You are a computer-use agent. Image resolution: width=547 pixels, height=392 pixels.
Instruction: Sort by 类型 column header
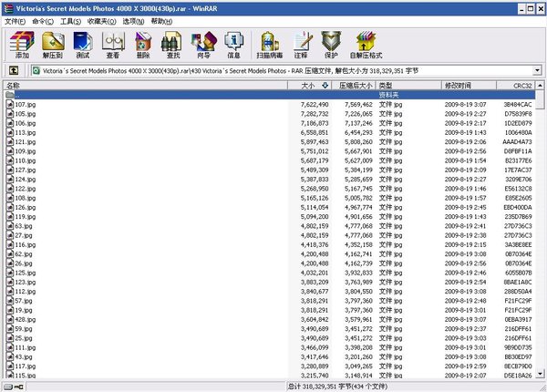click(x=408, y=86)
